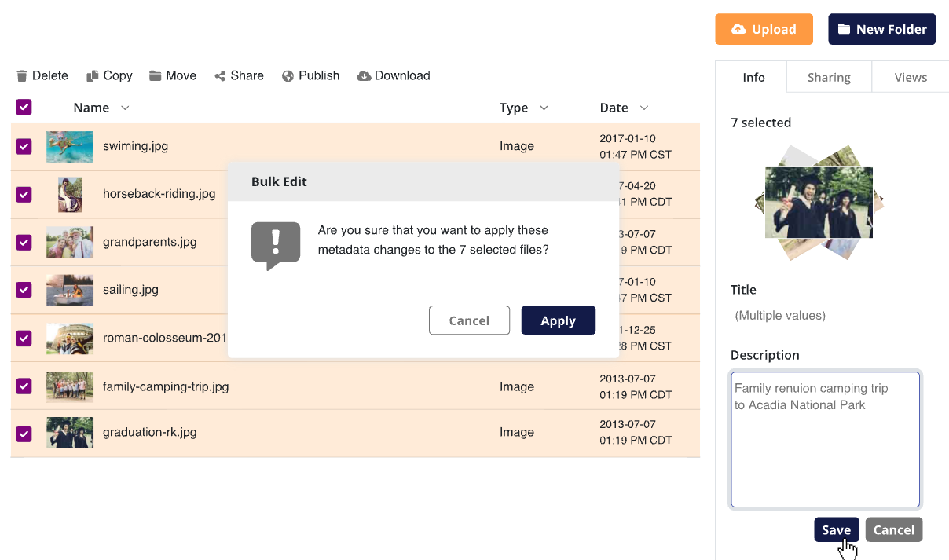Create a New Folder
The width and height of the screenshot is (949, 560).
(x=881, y=29)
